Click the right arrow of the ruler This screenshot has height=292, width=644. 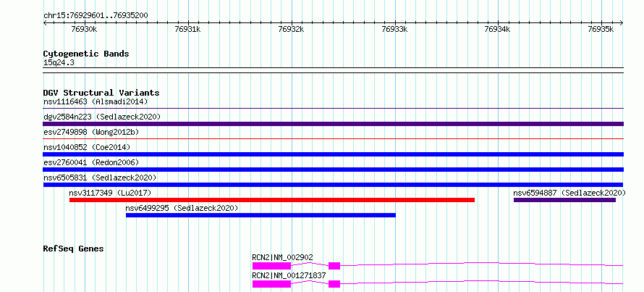click(x=622, y=22)
